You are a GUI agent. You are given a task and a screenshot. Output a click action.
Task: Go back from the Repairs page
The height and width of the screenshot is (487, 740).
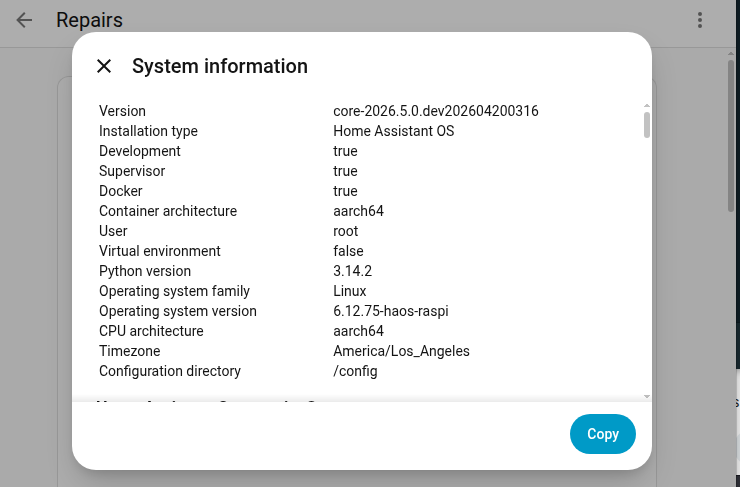24,20
